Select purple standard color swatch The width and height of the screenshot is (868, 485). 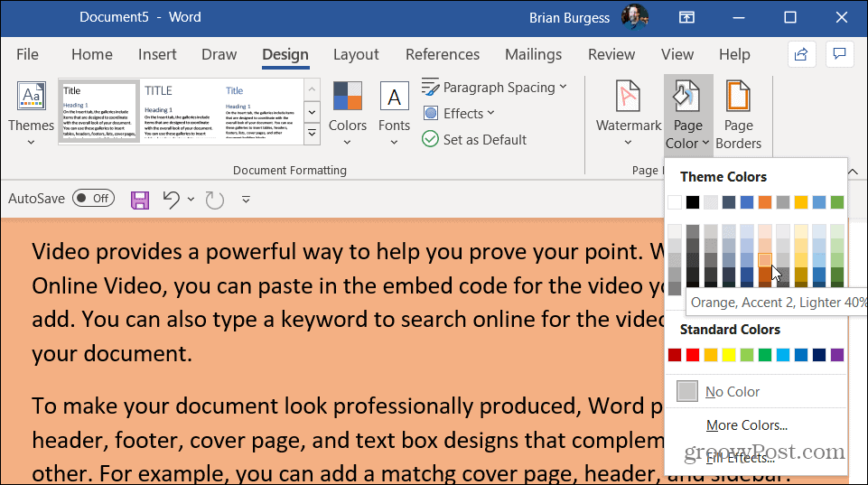[x=837, y=355]
